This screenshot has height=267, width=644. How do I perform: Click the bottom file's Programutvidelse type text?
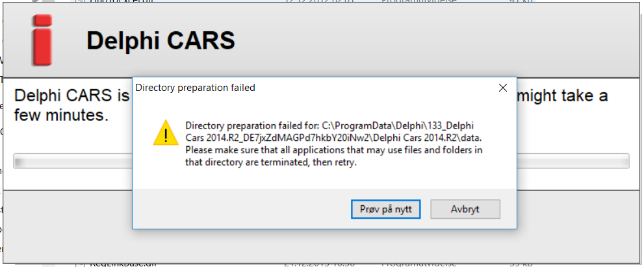pyautogui.click(x=419, y=264)
